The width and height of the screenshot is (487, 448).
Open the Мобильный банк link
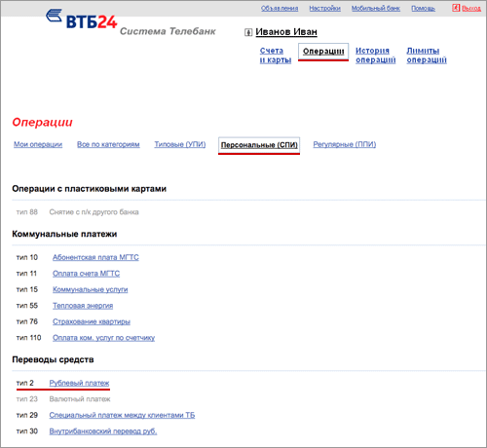[376, 8]
